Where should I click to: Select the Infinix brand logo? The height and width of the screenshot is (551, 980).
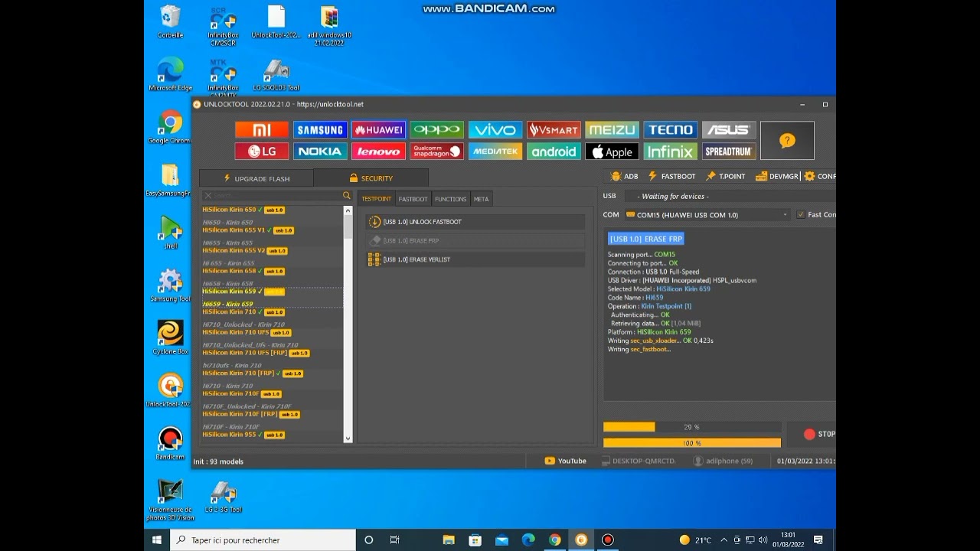click(670, 152)
